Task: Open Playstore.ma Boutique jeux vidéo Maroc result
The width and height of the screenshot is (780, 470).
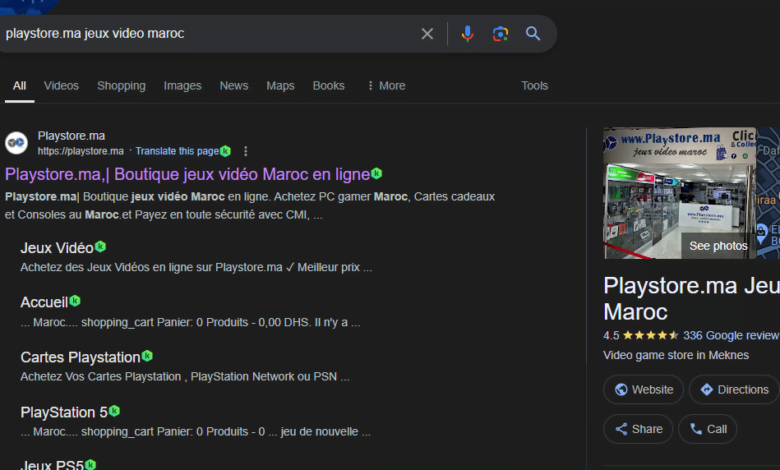Action: tap(188, 174)
